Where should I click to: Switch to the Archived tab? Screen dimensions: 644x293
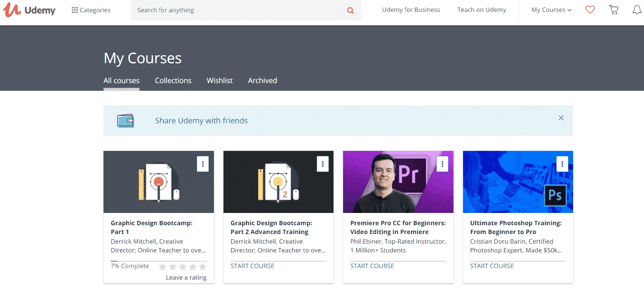[263, 80]
